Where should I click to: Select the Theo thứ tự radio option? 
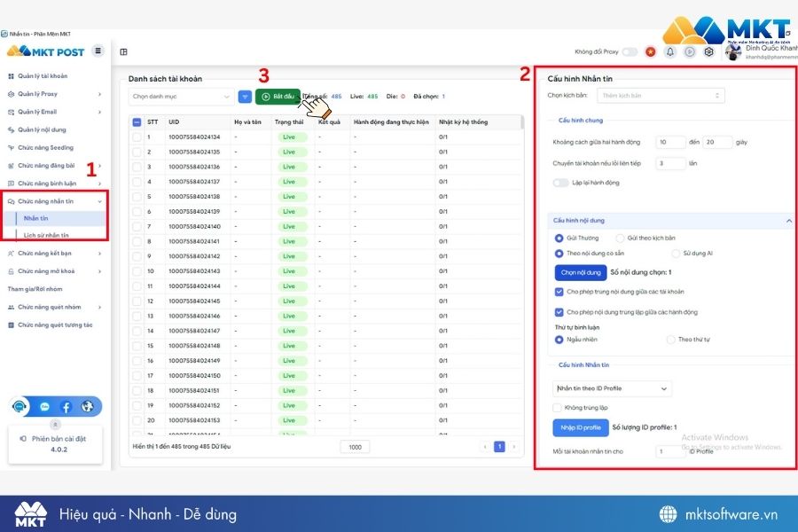coord(671,340)
